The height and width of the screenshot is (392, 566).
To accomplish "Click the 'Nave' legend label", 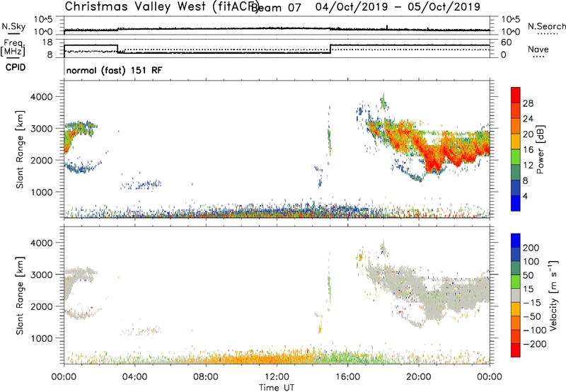I will point(538,50).
